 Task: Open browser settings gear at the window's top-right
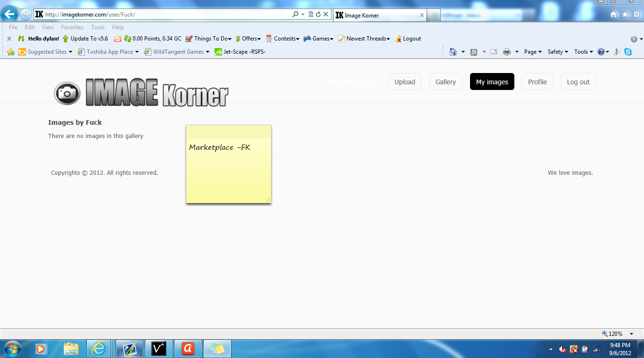click(636, 15)
